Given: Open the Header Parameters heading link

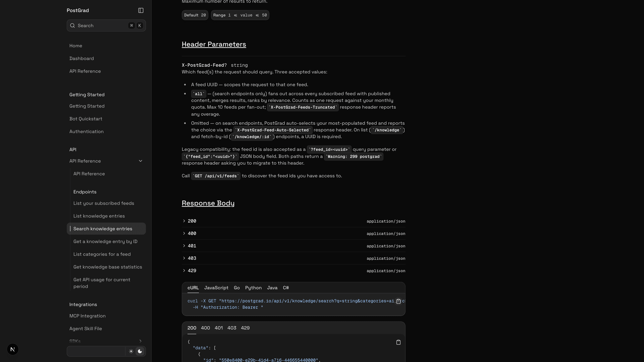Looking at the screenshot, I should coord(214,44).
